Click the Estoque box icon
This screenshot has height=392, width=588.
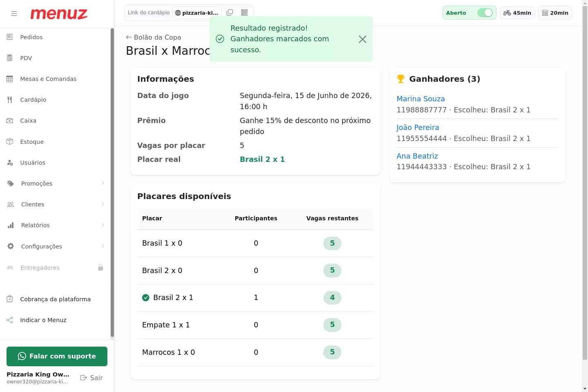tap(10, 141)
